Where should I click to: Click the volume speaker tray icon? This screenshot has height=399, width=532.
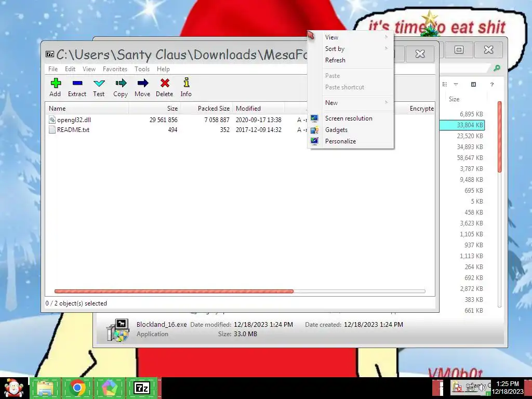tap(482, 387)
